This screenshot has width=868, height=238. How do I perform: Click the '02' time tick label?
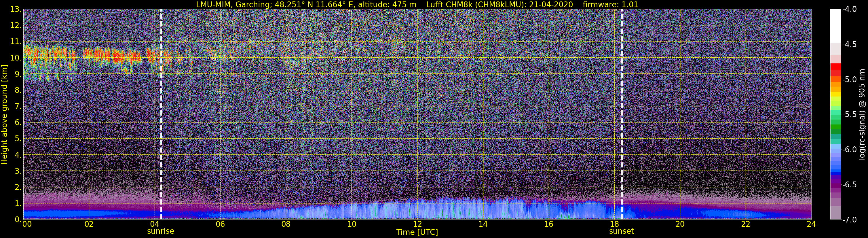point(89,224)
